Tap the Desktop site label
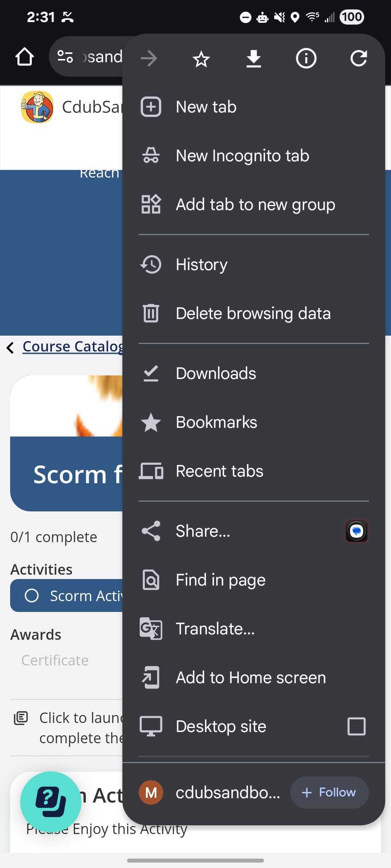 coord(221,726)
